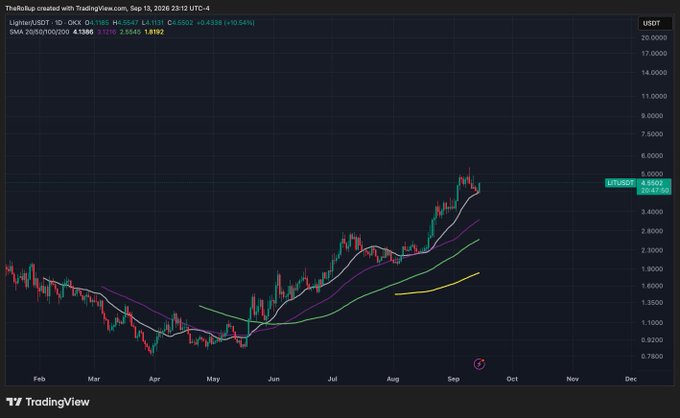
Task: Click the 20.0000 price axis label
Action: point(654,38)
